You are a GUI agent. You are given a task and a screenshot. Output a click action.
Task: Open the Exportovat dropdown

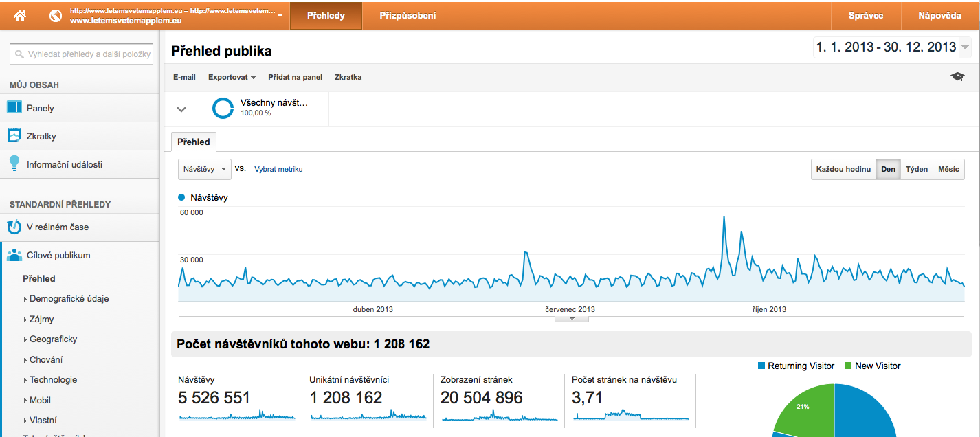tap(232, 77)
